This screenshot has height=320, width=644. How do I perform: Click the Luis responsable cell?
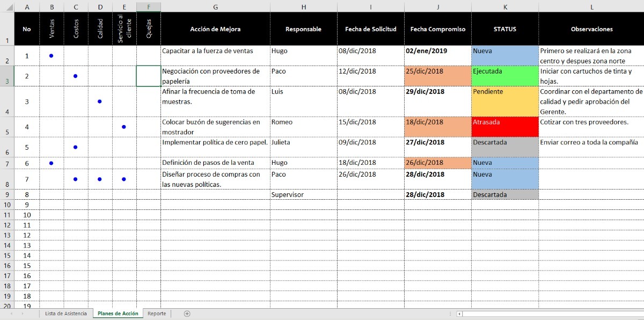click(304, 101)
